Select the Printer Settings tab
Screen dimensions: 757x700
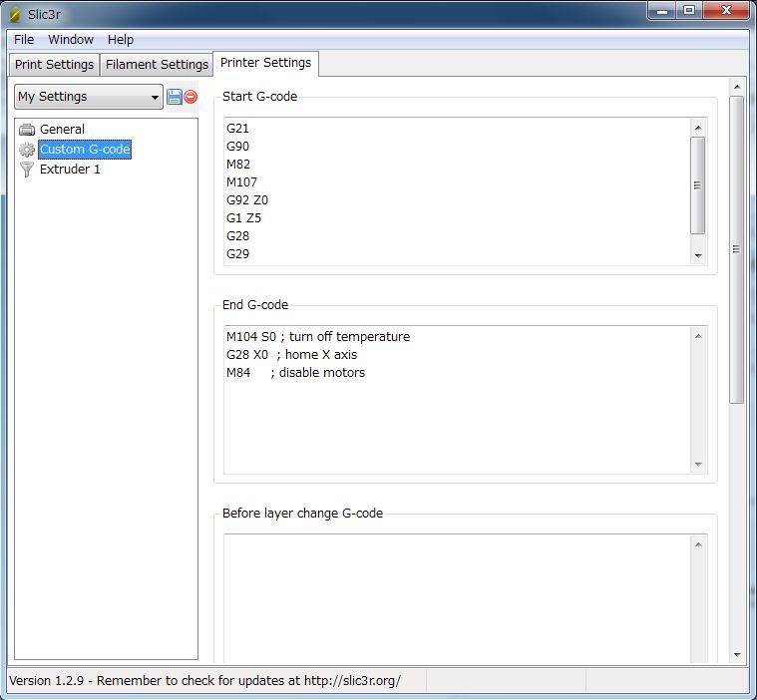(x=265, y=63)
